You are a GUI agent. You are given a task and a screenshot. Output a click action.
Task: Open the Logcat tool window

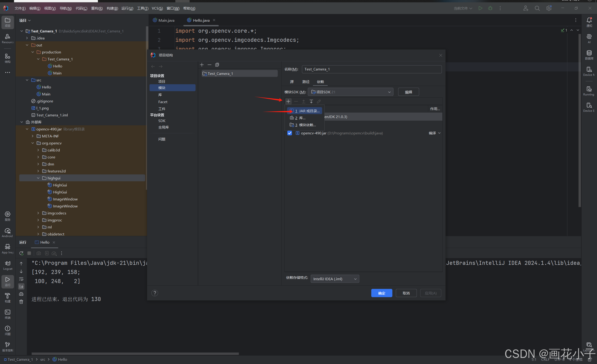7,264
